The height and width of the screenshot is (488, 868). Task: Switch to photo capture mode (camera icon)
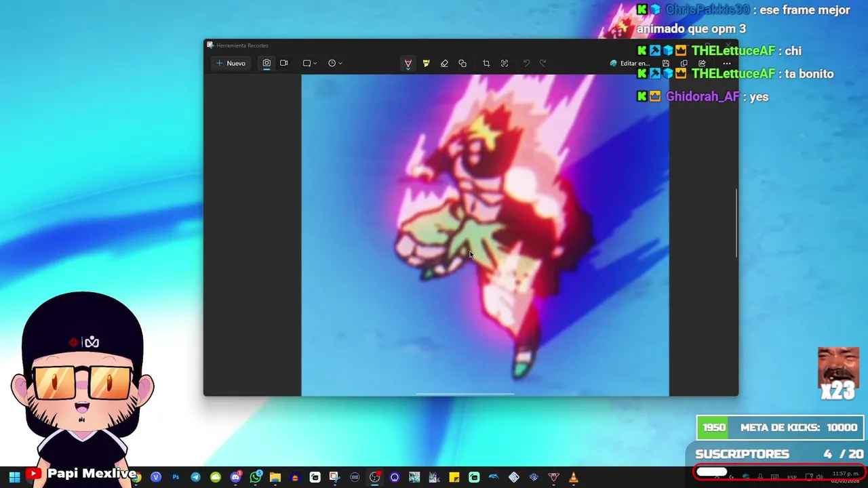point(267,63)
